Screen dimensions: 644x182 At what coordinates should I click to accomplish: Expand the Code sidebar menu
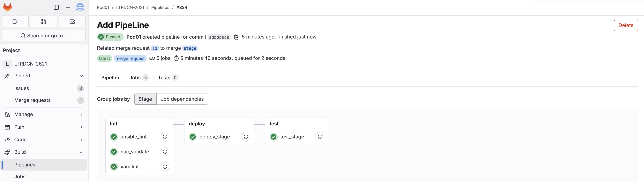(x=81, y=140)
